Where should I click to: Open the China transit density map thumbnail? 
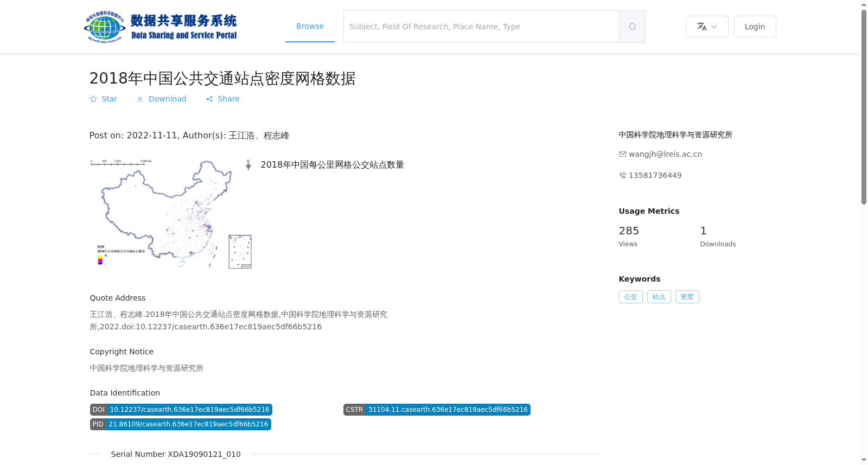pos(171,214)
